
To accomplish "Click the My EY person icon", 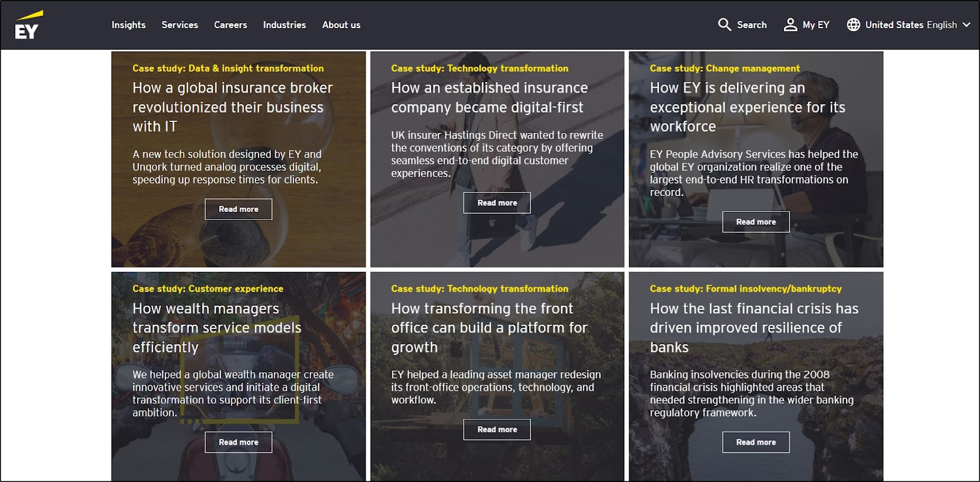I will pos(791,24).
